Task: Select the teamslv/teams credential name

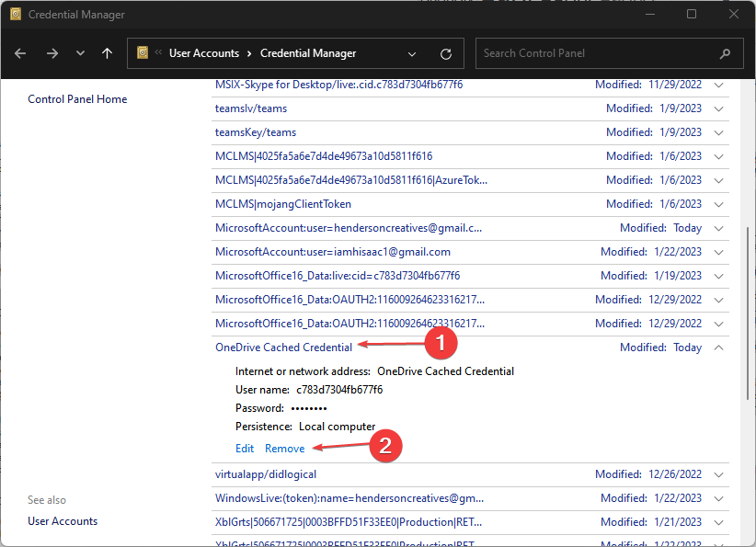Action: tap(251, 108)
